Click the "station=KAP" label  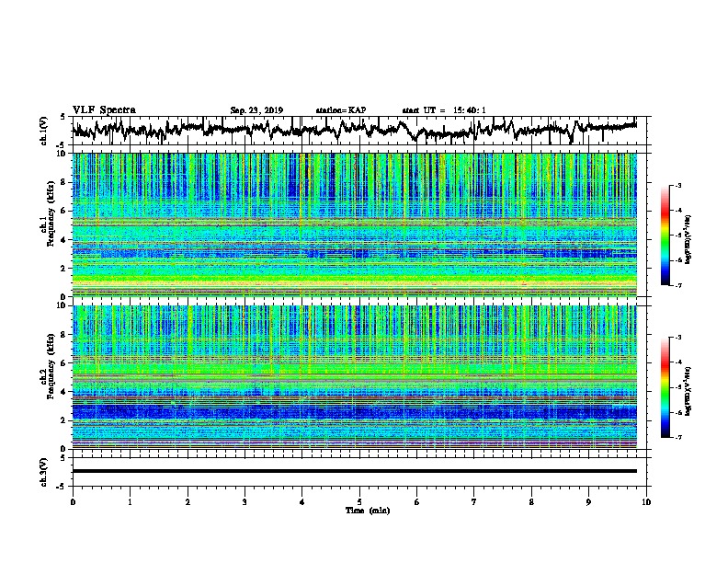pyautogui.click(x=341, y=110)
